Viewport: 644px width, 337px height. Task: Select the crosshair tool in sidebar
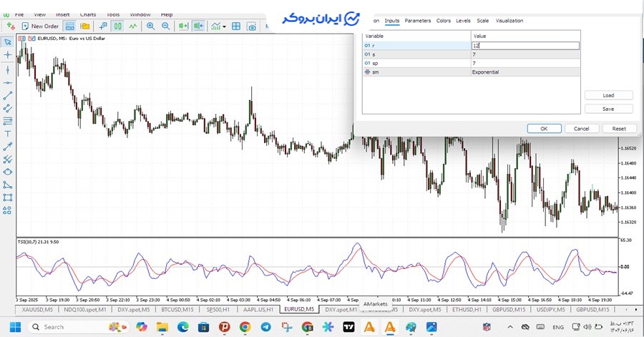pyautogui.click(x=7, y=54)
